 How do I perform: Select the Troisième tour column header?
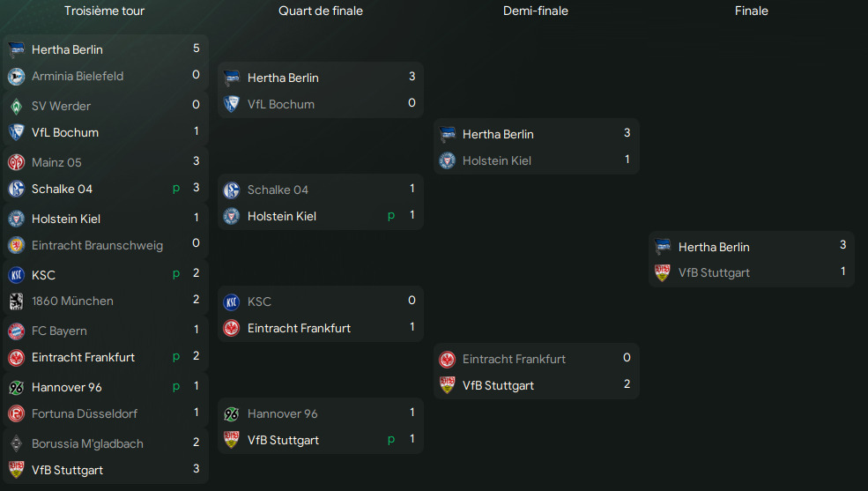coord(104,11)
